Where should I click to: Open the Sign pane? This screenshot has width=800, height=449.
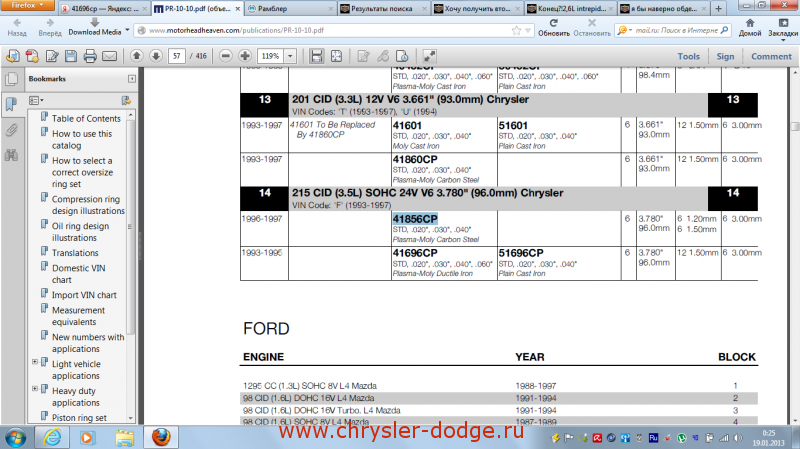725,57
